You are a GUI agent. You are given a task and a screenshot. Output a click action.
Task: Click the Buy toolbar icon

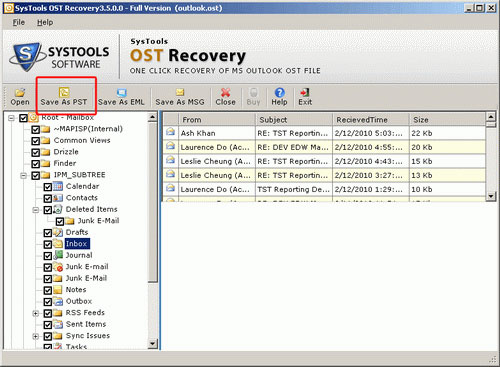(x=253, y=92)
